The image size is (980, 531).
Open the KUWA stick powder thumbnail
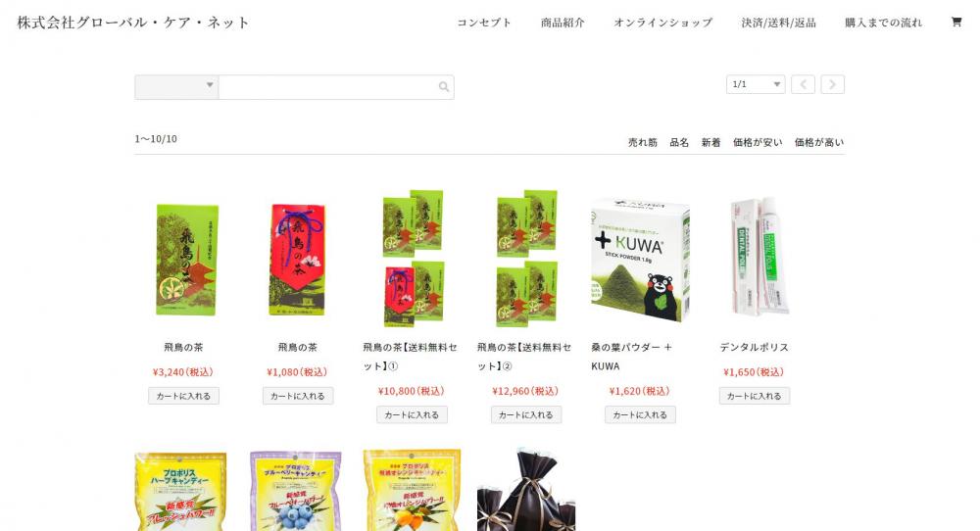pos(640,260)
